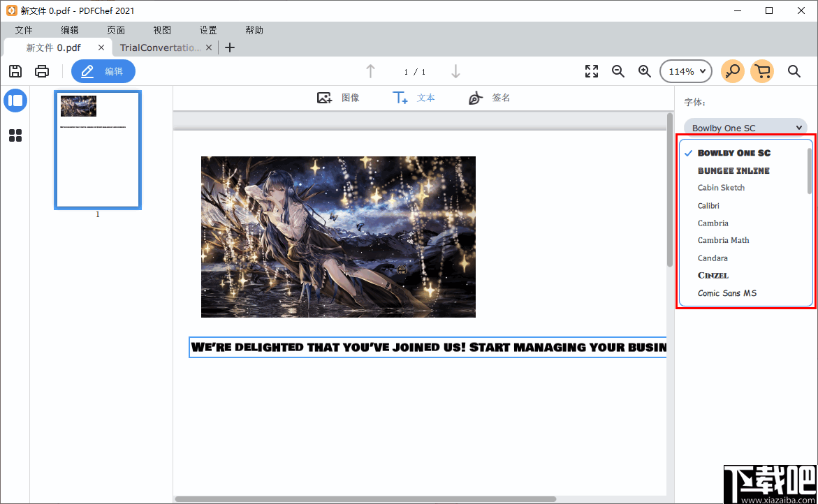Switch sidebar to grid thumbnails view
Image resolution: width=818 pixels, height=504 pixels.
15,135
